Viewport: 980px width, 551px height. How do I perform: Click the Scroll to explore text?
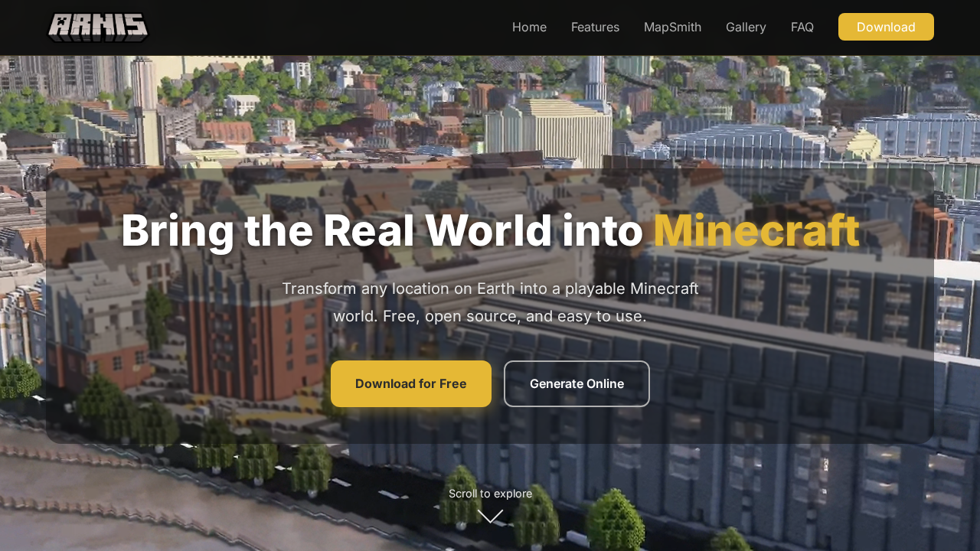490,494
